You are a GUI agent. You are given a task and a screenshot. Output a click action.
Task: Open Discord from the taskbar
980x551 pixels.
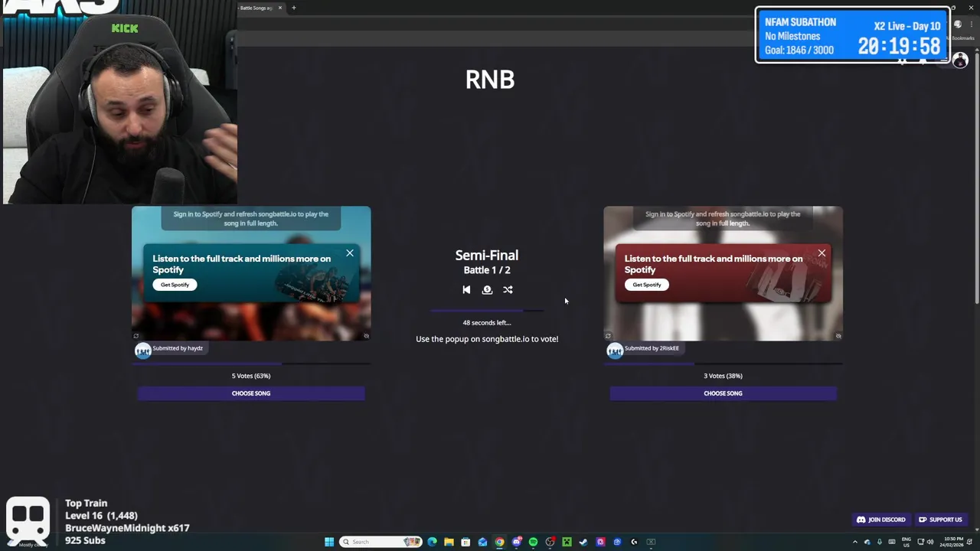[x=517, y=542]
